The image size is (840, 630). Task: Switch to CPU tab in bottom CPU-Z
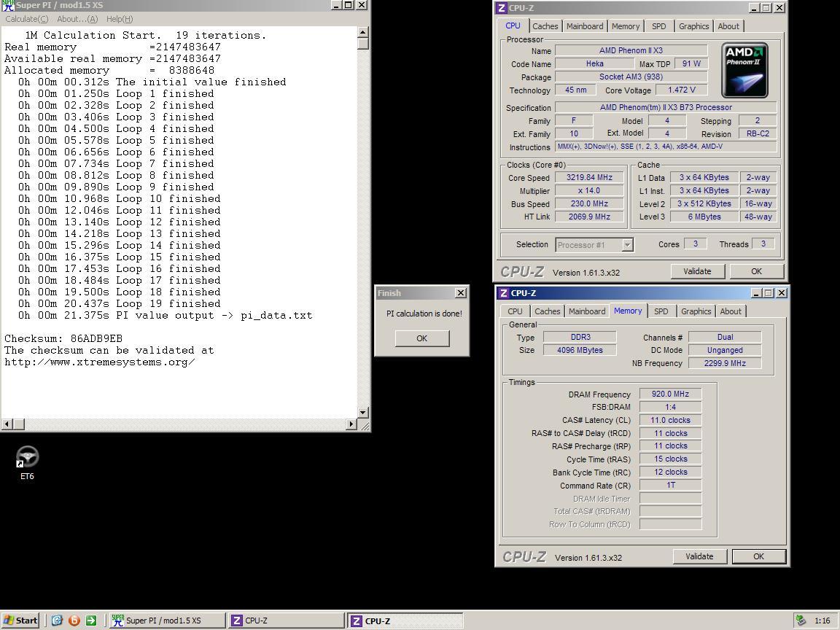(515, 311)
